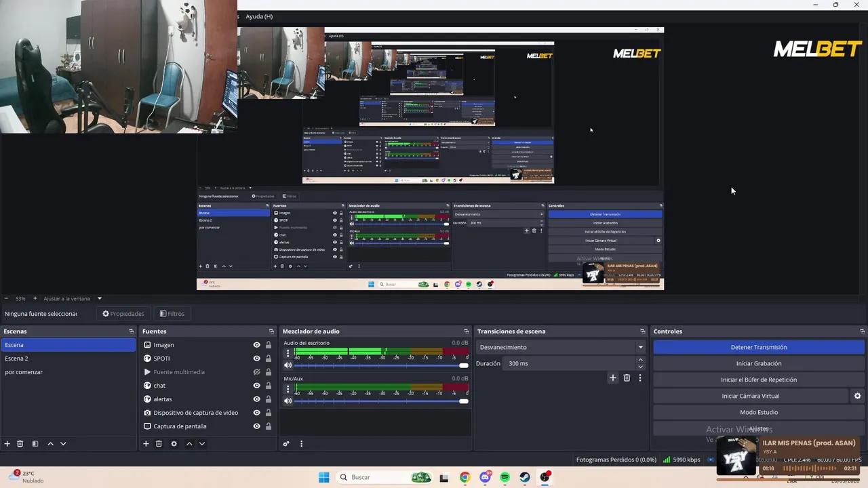Open the Ajustar a la ventana scaling dropdown

tap(73, 298)
